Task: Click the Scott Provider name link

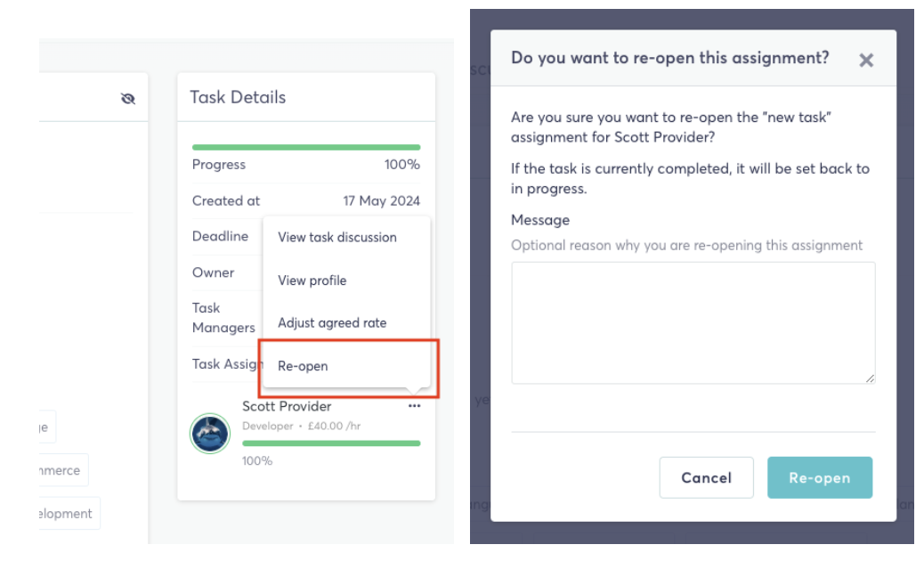Action: [x=287, y=406]
